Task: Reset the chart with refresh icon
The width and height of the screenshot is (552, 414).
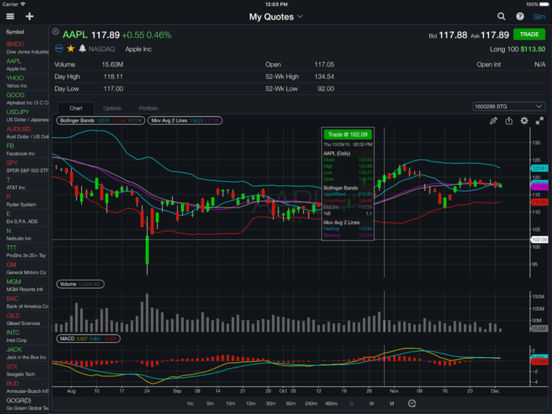Action: point(412,403)
